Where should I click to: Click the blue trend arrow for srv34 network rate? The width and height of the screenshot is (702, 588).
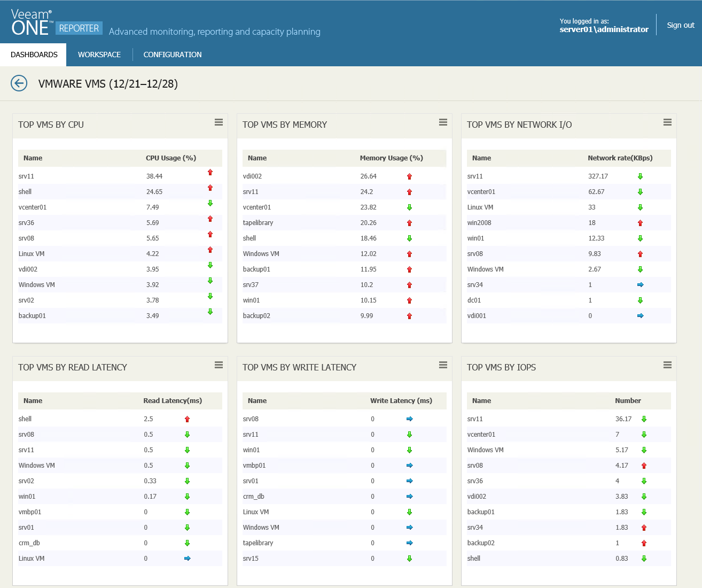tap(640, 285)
